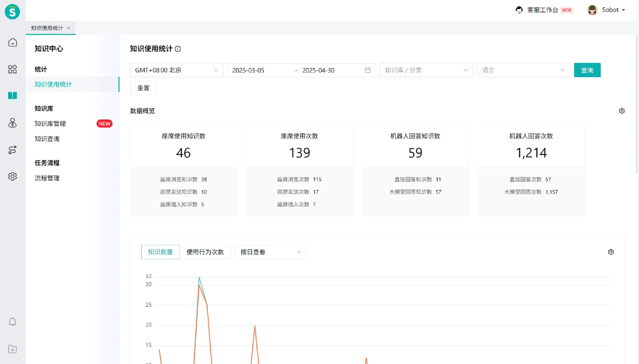This screenshot has height=364, width=639.
Task: Click the 数据概览 section heading
Action: (x=142, y=111)
